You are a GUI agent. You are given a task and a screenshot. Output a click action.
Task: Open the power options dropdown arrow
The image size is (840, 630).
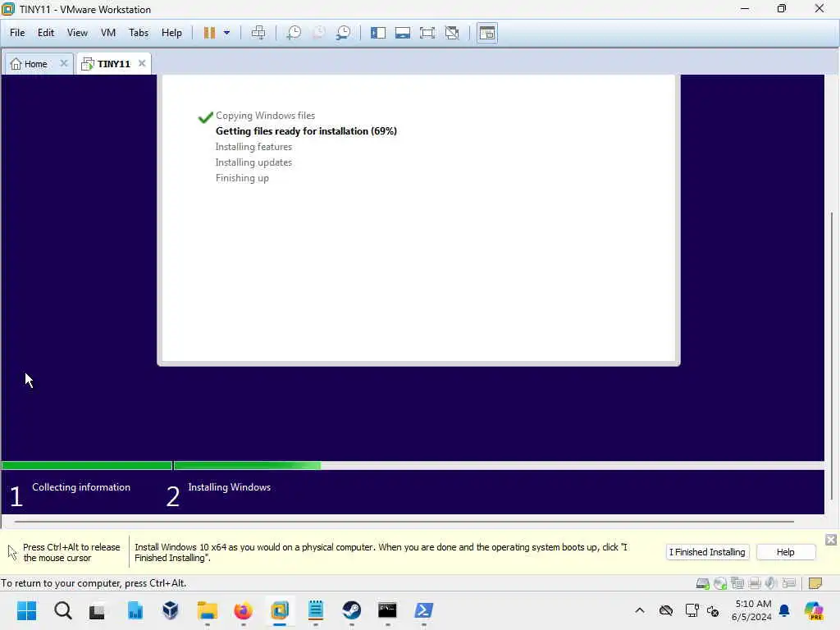226,33
